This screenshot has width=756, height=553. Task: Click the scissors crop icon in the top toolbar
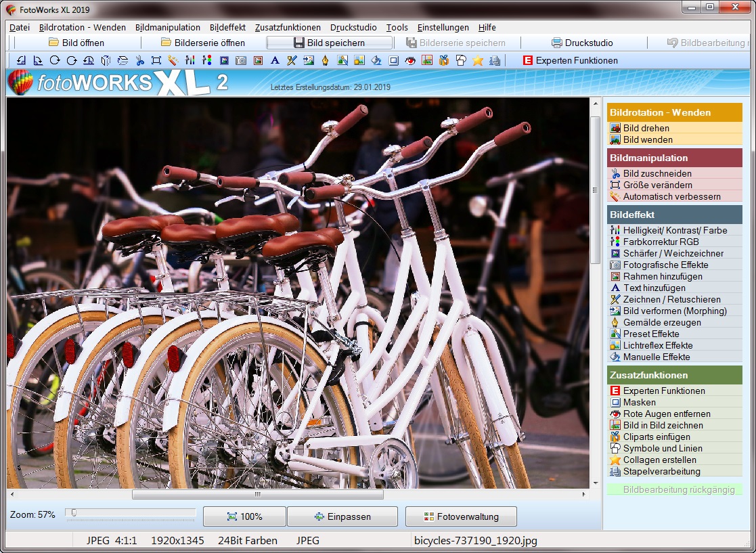pos(140,60)
